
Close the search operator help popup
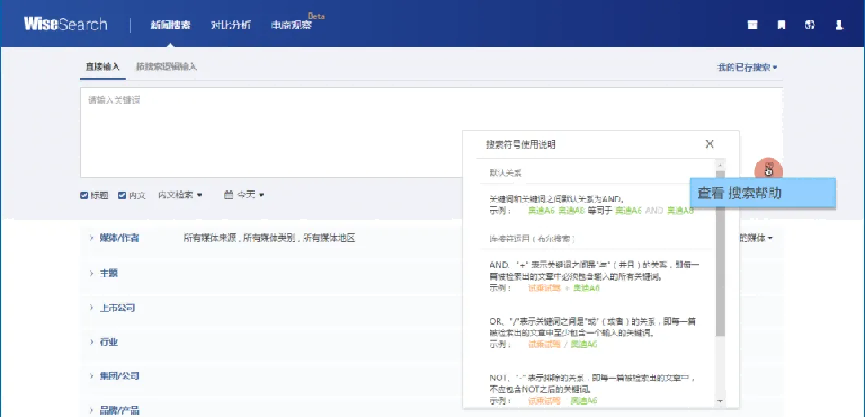pos(709,144)
